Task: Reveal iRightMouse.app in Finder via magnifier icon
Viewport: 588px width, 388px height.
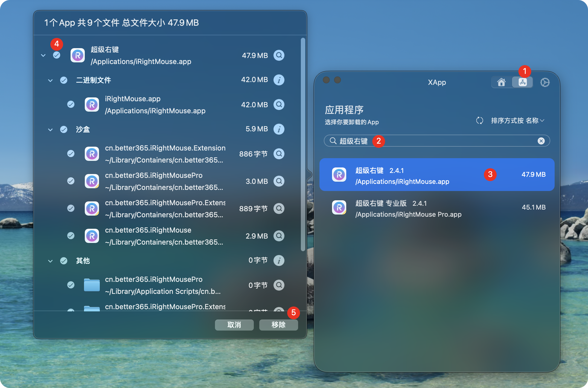Action: tap(279, 105)
